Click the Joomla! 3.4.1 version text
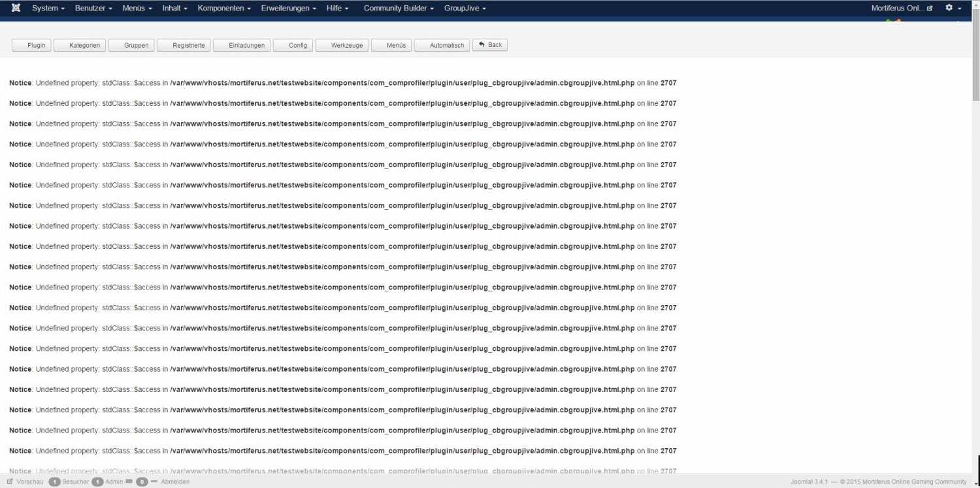Viewport: 980px width, 488px height. point(809,482)
